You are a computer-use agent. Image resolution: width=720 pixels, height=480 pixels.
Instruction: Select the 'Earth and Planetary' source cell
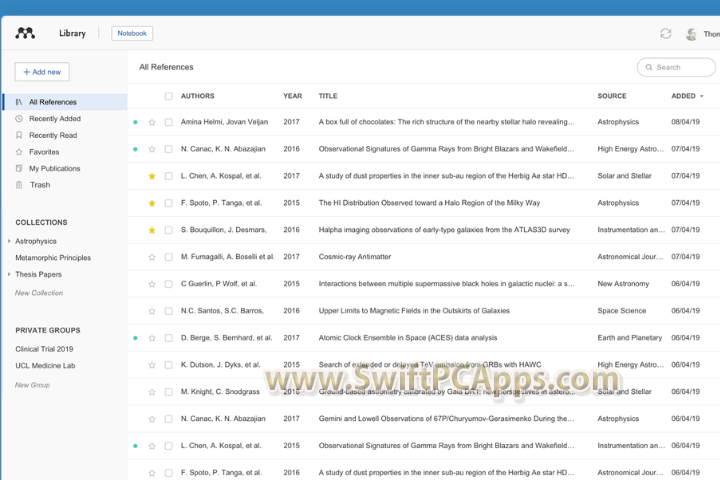click(x=630, y=338)
